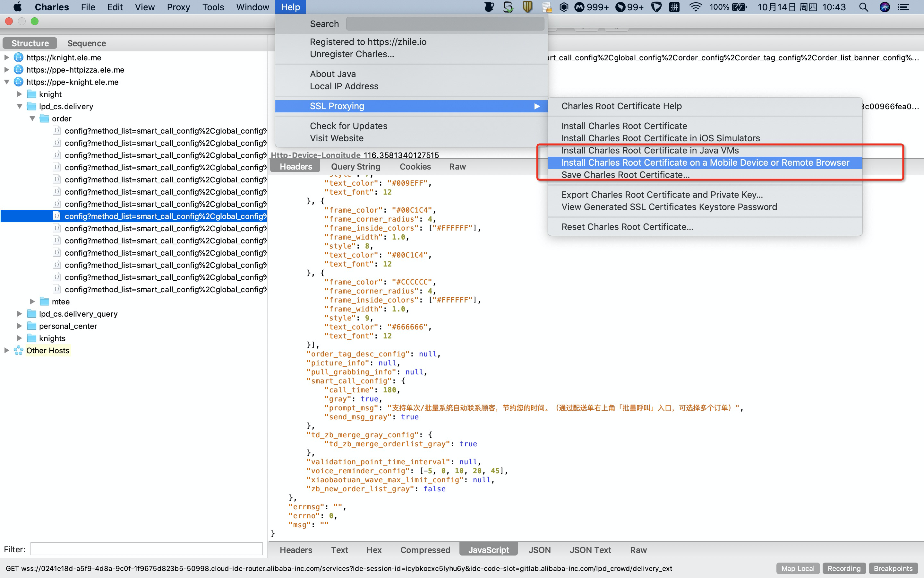924x578 pixels.
Task: Expand the https://knight.ele.me host
Action: click(6, 57)
